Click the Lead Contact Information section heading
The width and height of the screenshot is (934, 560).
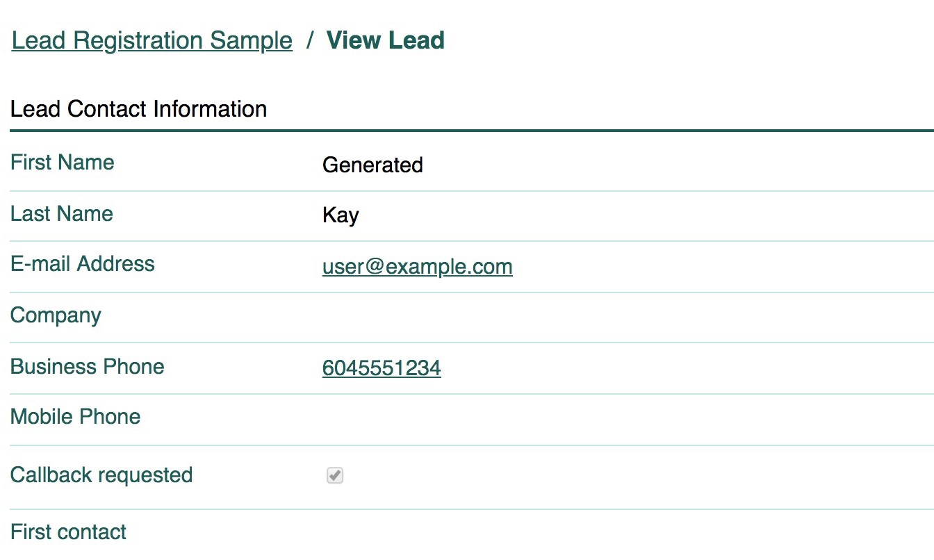point(139,109)
